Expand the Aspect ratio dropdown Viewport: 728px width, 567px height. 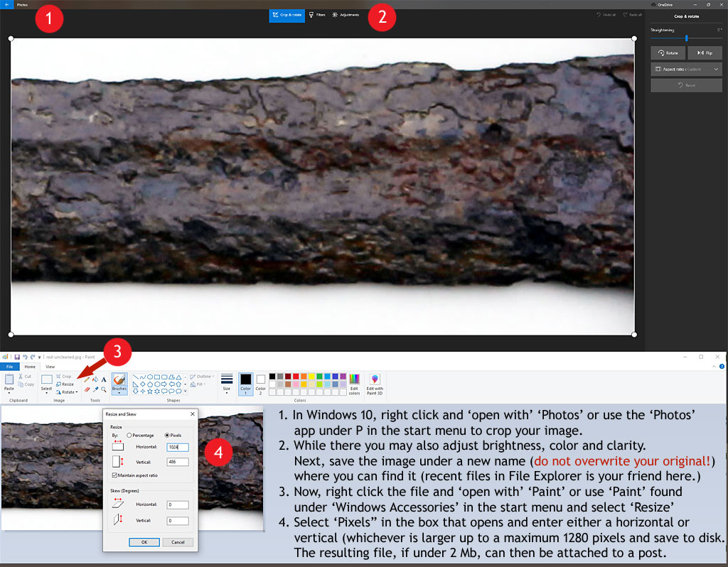pyautogui.click(x=686, y=69)
